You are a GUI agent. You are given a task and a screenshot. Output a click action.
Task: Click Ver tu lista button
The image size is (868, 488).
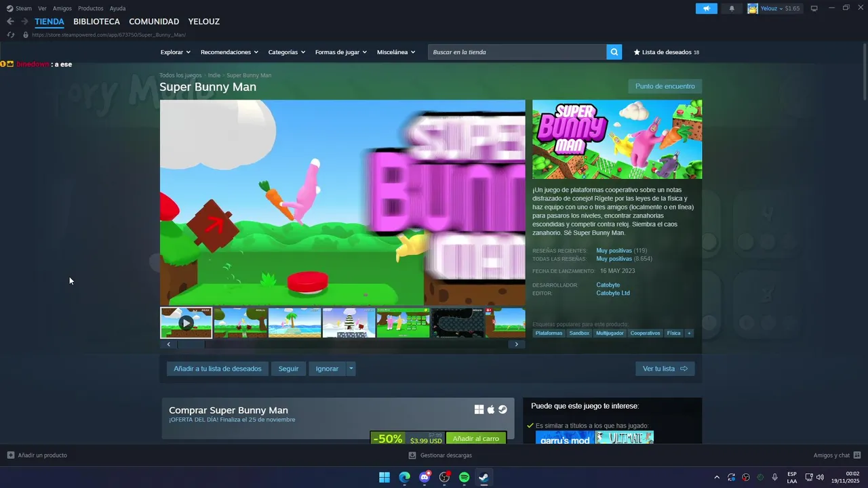point(665,369)
